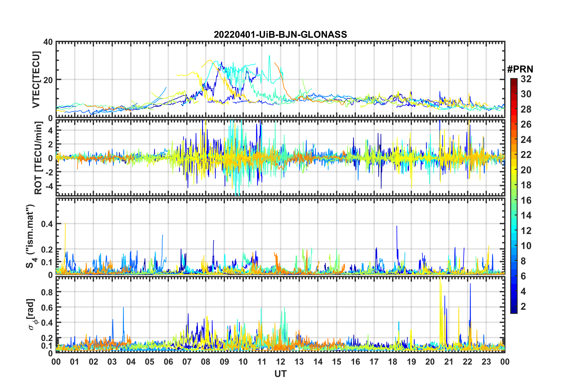Select the 06 hour tick on the UT axis
561x392 pixels.
(168, 362)
